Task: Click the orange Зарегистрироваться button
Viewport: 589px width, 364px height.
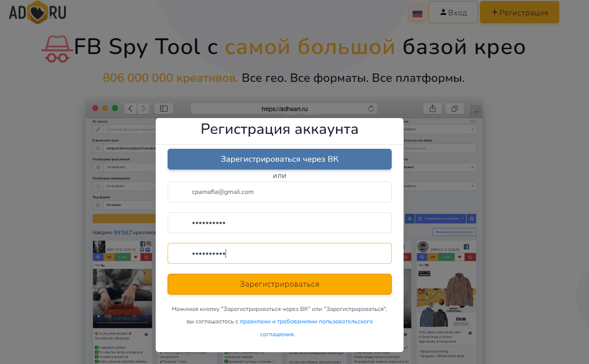Action: [x=280, y=284]
